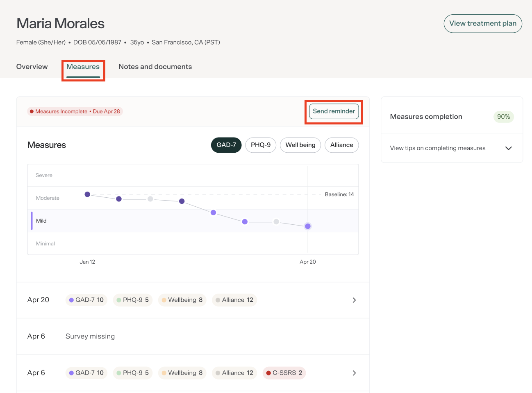Viewport: 532px width, 393px height.
Task: Click the DOB 05/05/1987 text
Action: coord(97,42)
